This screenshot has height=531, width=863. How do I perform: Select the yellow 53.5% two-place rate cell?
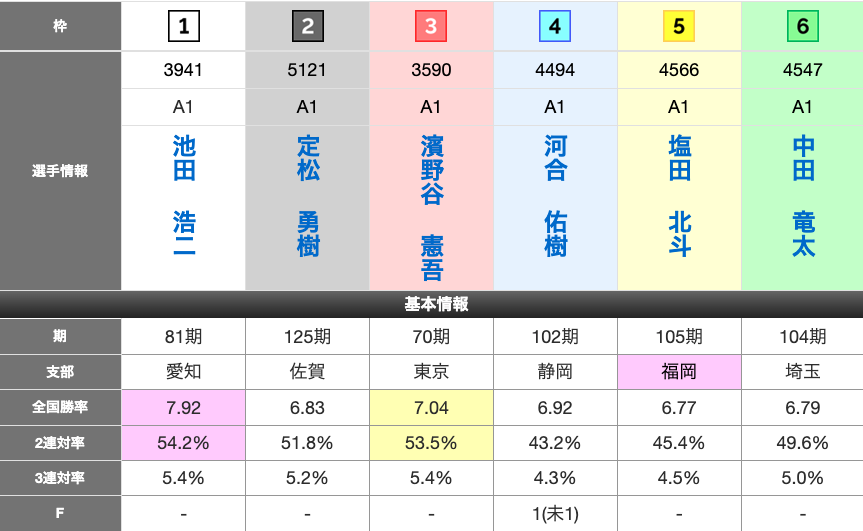[431, 442]
